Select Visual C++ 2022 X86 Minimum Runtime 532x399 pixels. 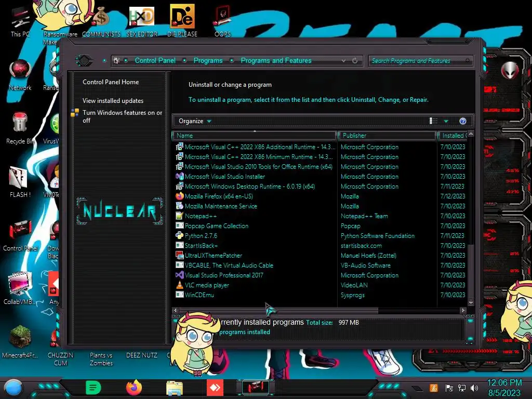320,157
